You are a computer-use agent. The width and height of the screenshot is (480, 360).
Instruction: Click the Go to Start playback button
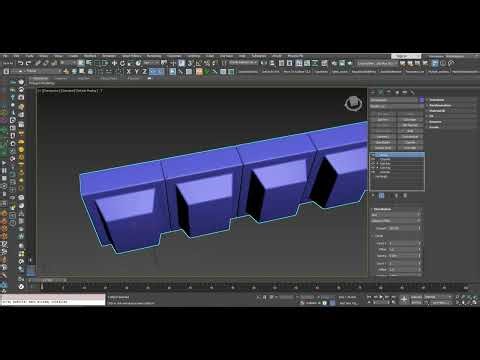[x=369, y=297]
